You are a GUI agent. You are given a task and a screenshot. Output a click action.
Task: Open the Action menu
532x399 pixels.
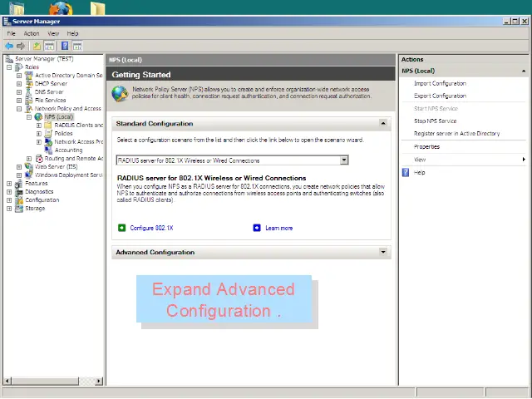32,33
